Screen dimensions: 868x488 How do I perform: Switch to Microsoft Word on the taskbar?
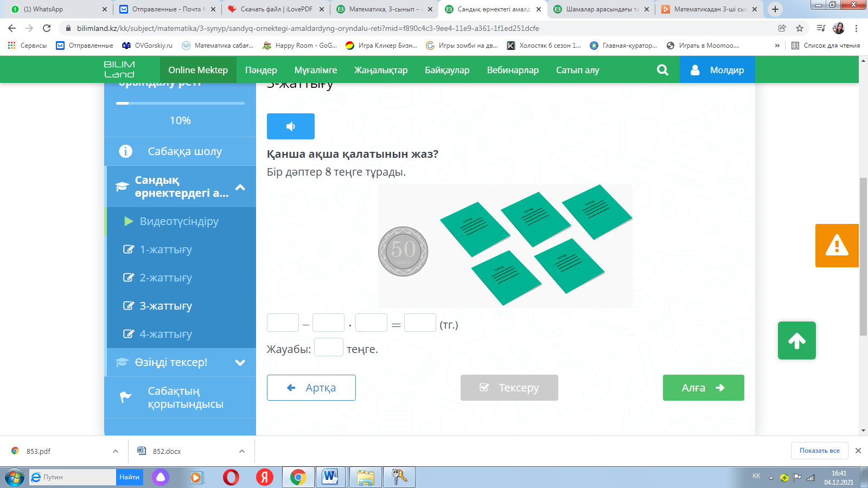pyautogui.click(x=330, y=477)
